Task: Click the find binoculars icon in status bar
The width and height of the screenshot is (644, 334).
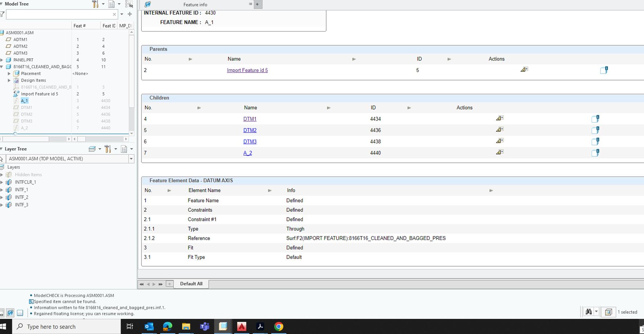Action: tap(588, 312)
